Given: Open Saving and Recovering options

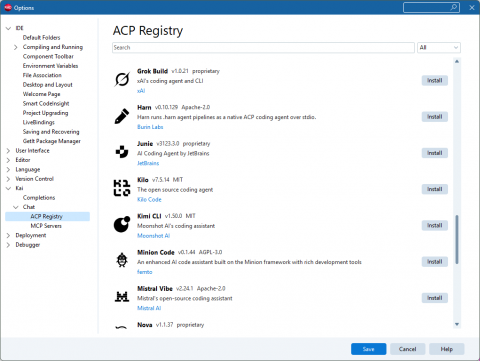Looking at the screenshot, I should 51,132.
